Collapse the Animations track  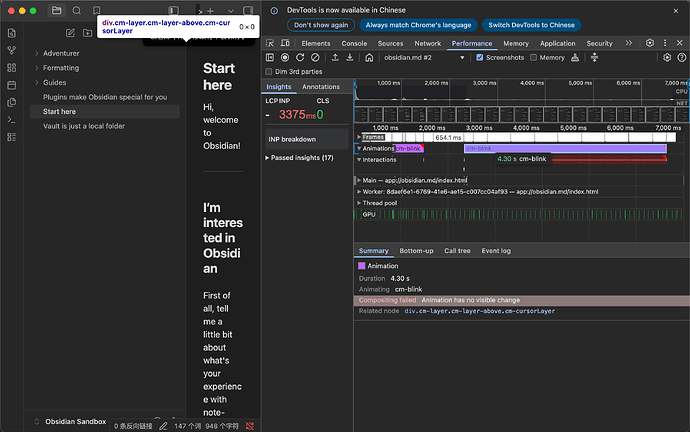coord(359,148)
